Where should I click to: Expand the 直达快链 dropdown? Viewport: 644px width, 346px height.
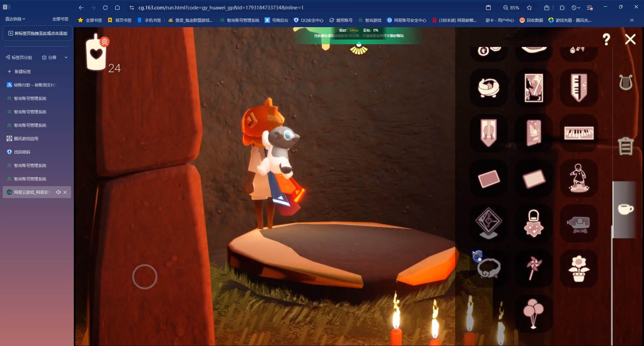tap(15, 19)
